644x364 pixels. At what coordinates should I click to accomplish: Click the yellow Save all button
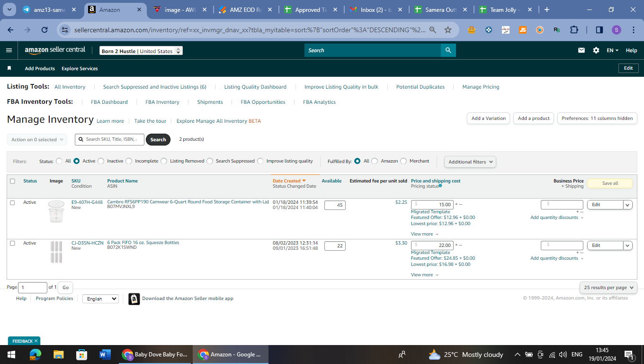(x=610, y=183)
